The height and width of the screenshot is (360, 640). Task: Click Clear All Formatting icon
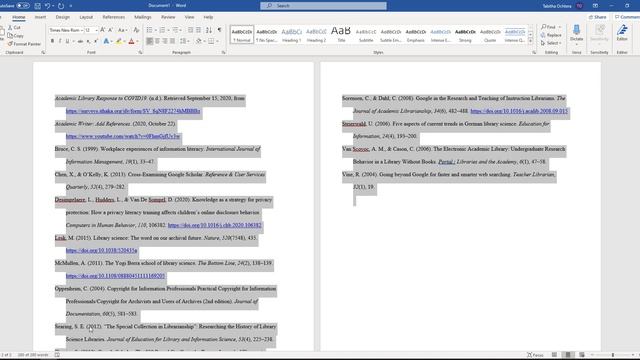coord(136,30)
